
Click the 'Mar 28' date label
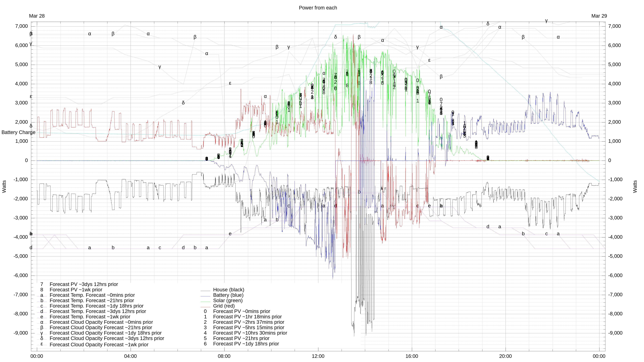point(37,16)
